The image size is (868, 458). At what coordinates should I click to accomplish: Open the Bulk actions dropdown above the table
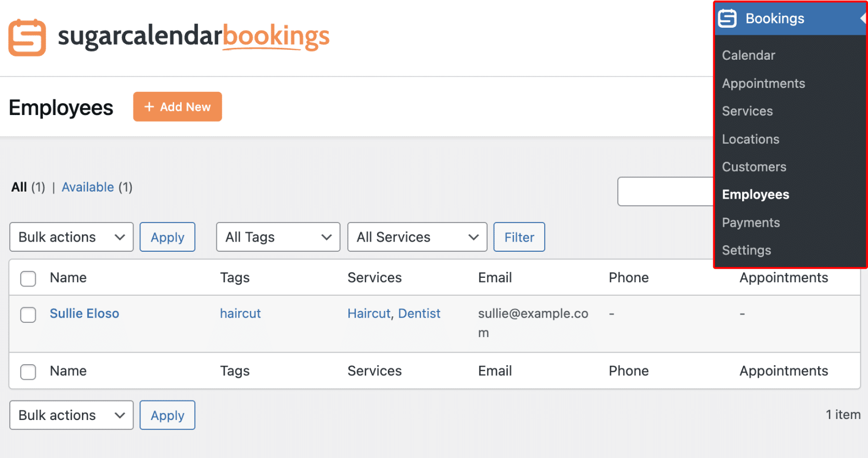[71, 237]
